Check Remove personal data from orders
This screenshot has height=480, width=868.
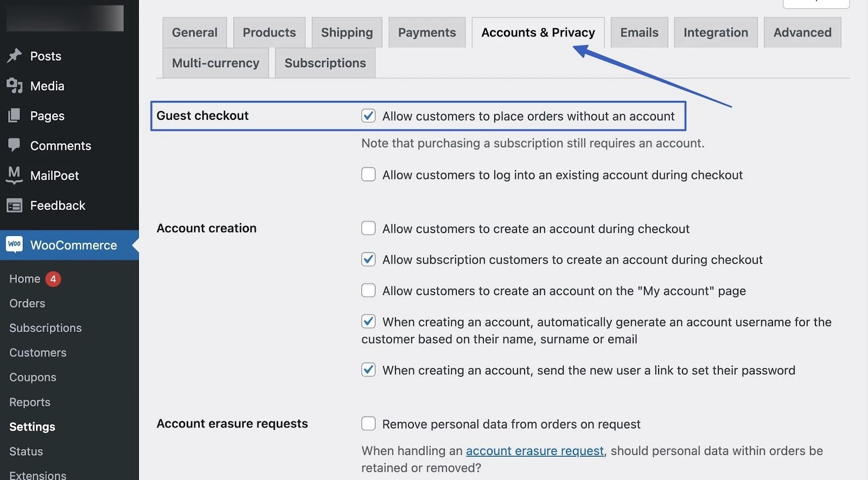tap(368, 424)
